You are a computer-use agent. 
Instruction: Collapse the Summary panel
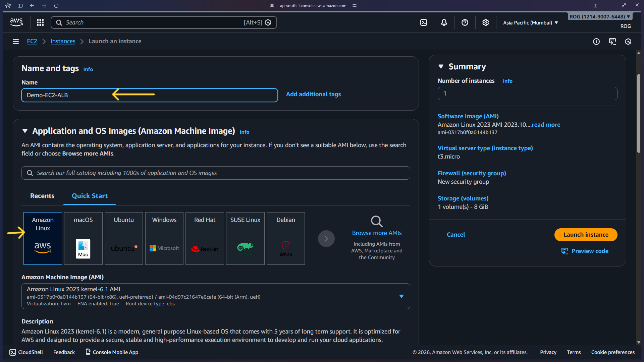[441, 66]
